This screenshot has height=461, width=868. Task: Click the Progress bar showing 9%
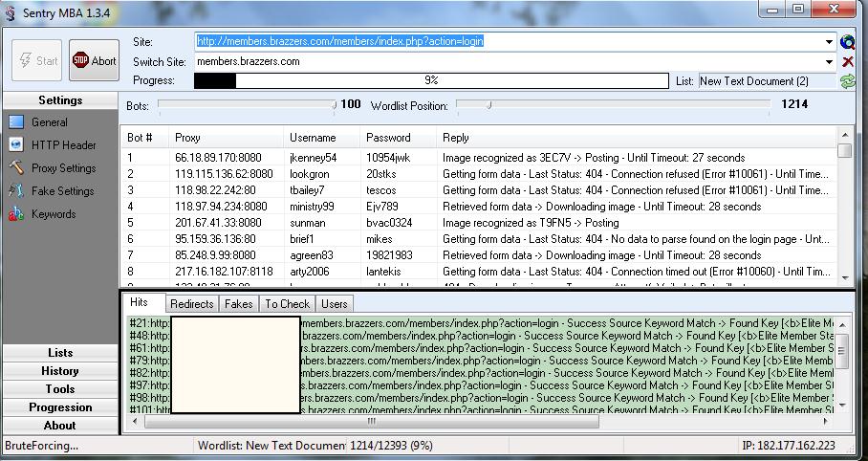(431, 81)
